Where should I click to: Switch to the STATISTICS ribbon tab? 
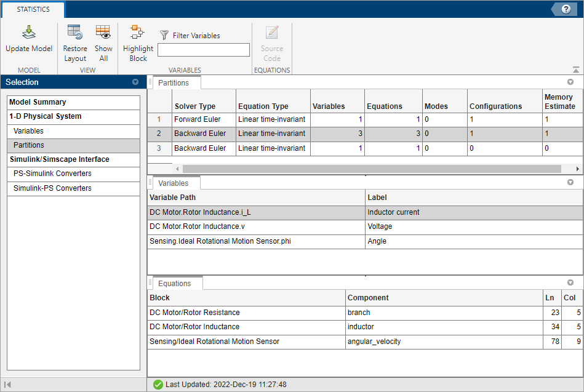click(x=33, y=9)
